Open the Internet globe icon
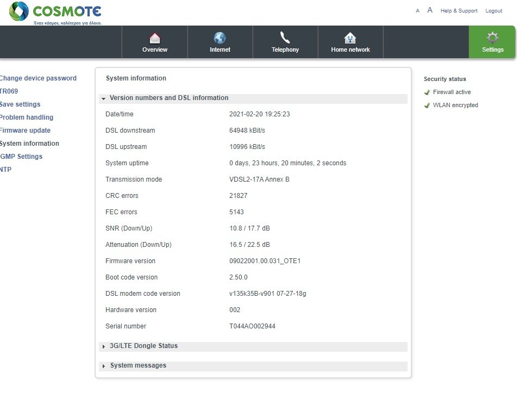The width and height of the screenshot is (532, 416). 220,38
